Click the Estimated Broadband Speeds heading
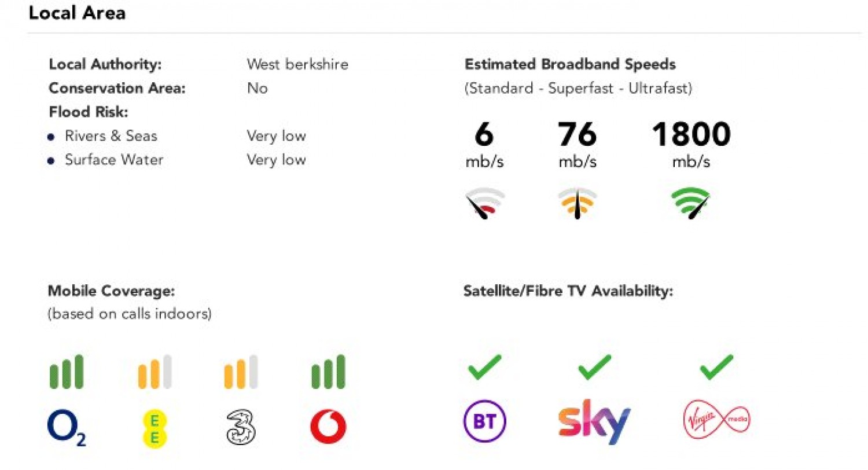Image resolution: width=868 pixels, height=470 pixels. pos(570,64)
